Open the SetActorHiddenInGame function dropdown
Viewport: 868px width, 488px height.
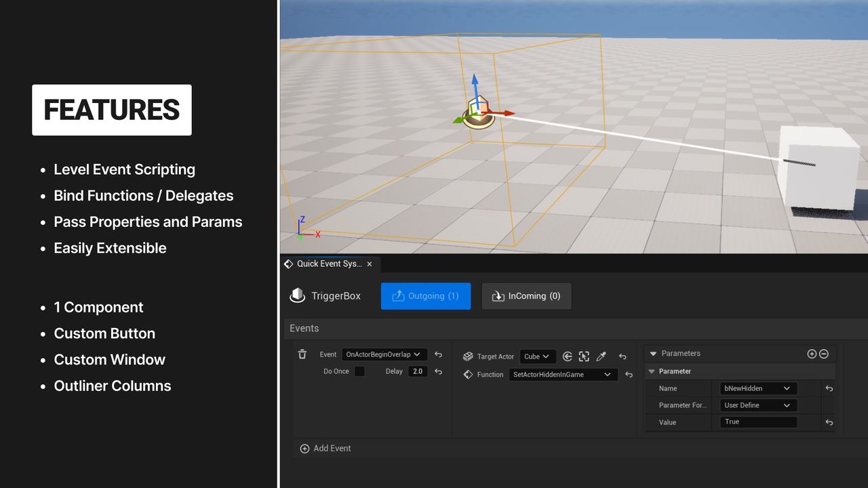tap(563, 374)
